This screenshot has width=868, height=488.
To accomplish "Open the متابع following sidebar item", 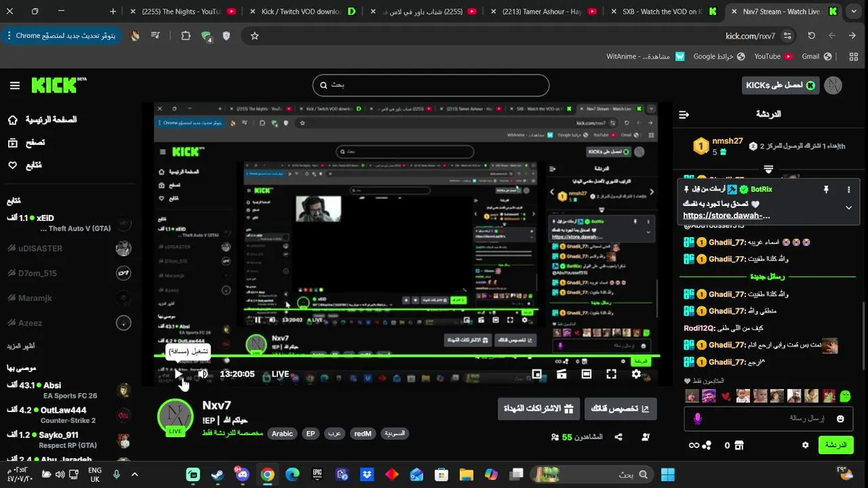I will pos(24,165).
